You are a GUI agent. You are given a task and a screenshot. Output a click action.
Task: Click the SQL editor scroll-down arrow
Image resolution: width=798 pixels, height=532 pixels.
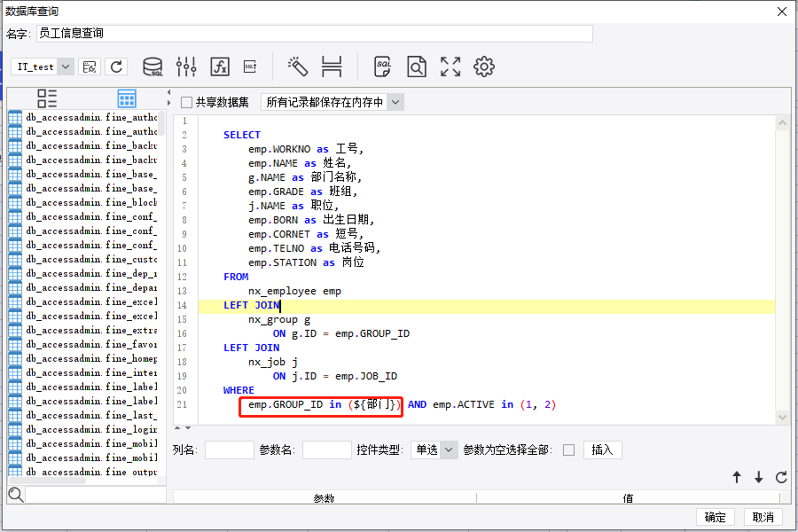tap(782, 418)
